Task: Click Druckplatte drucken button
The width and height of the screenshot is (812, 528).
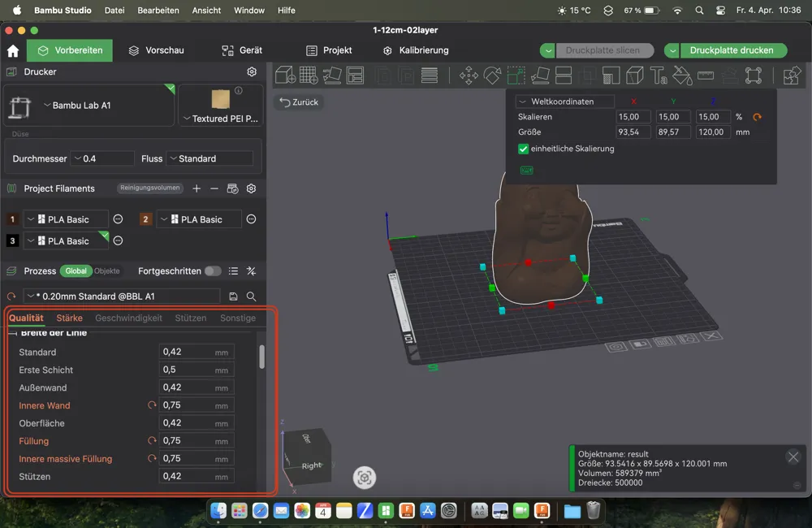Action: click(x=732, y=50)
